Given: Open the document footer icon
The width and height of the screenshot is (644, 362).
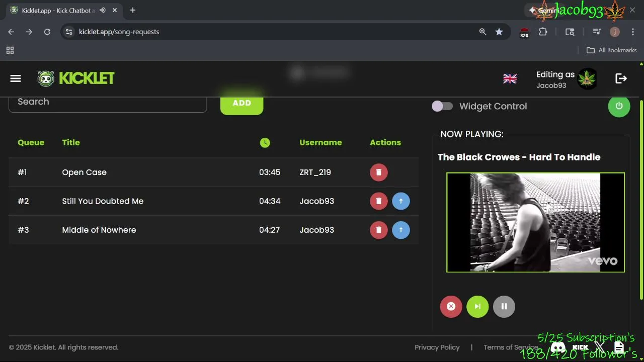Looking at the screenshot, I should pyautogui.click(x=619, y=347).
